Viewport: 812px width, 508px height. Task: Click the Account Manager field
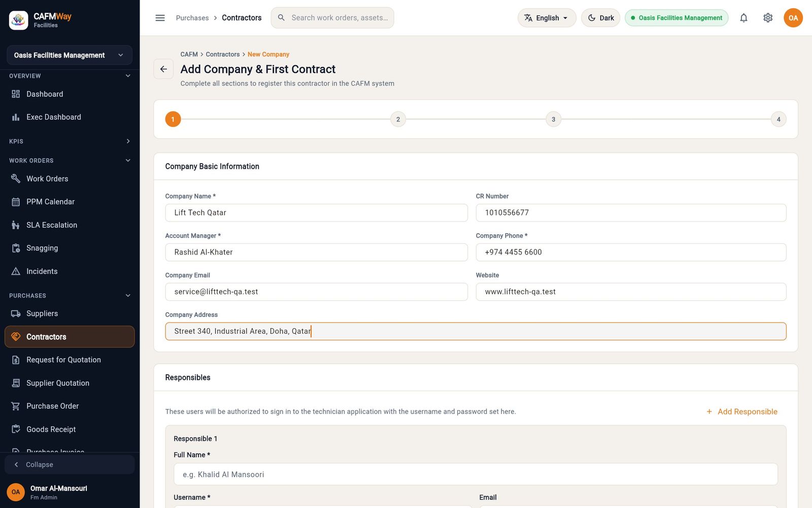click(x=316, y=252)
